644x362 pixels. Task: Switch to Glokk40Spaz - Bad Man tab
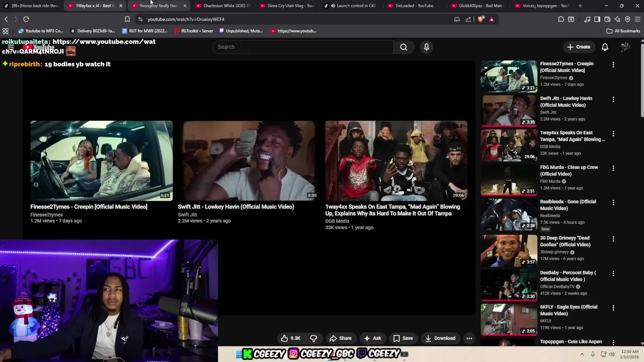(x=478, y=6)
